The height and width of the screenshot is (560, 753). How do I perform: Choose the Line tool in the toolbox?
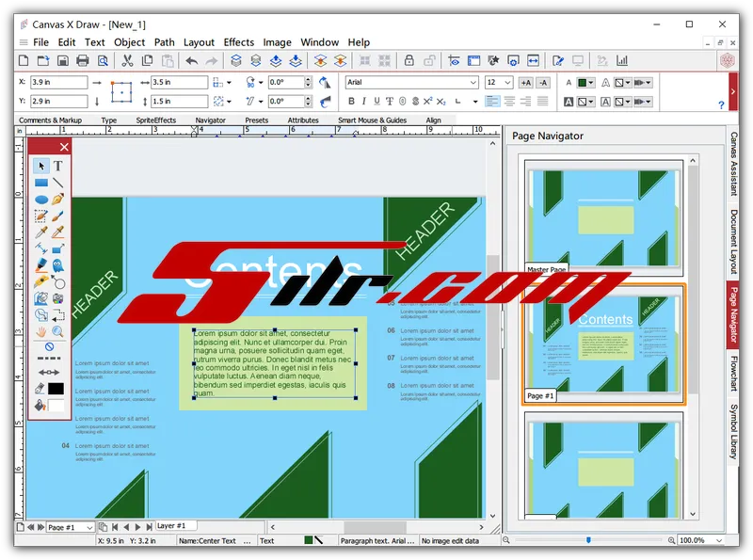[x=57, y=183]
